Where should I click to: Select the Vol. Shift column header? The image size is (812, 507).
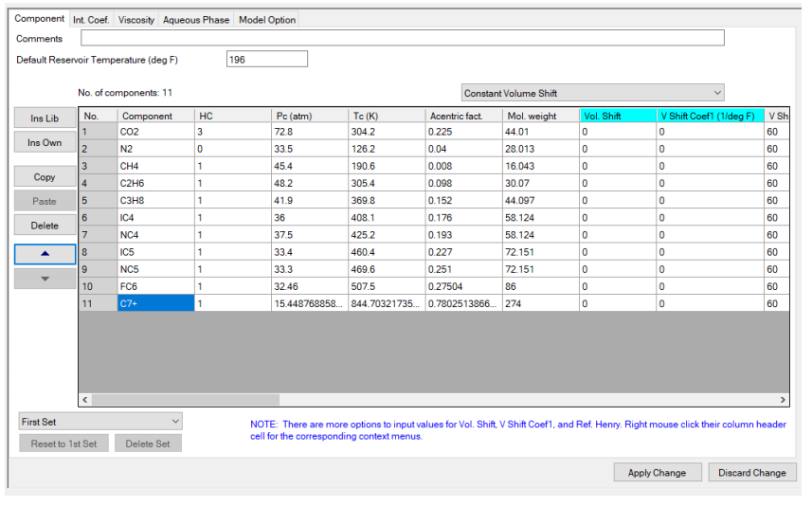pos(617,116)
